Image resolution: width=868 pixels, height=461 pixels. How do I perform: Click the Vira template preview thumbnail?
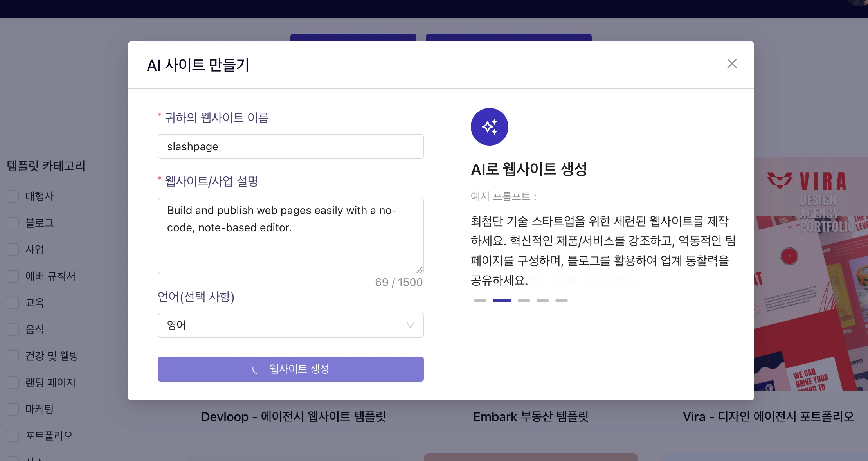pyautogui.click(x=811, y=274)
